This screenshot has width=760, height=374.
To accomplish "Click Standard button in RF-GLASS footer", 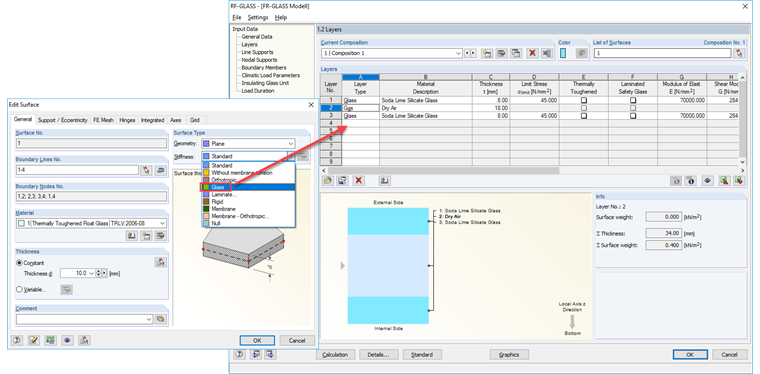I will pyautogui.click(x=422, y=355).
